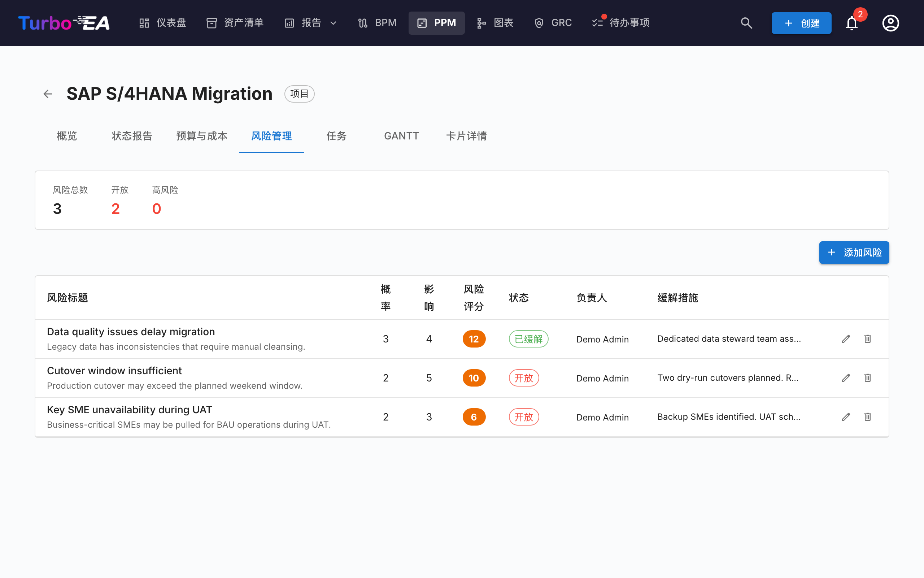This screenshot has width=924, height=578.
Task: Click the 风险评分 column header
Action: click(474, 298)
